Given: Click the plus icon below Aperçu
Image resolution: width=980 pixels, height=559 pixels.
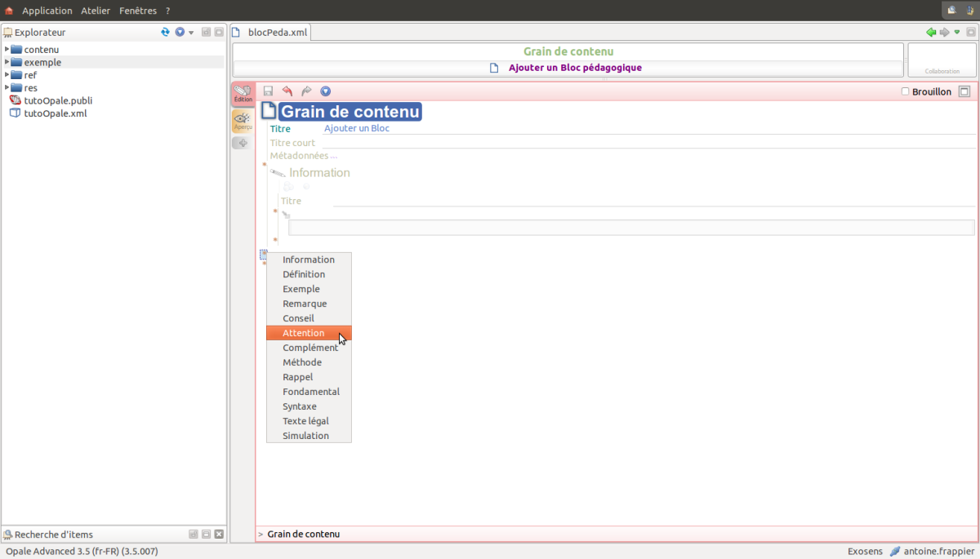Looking at the screenshot, I should pos(243,143).
